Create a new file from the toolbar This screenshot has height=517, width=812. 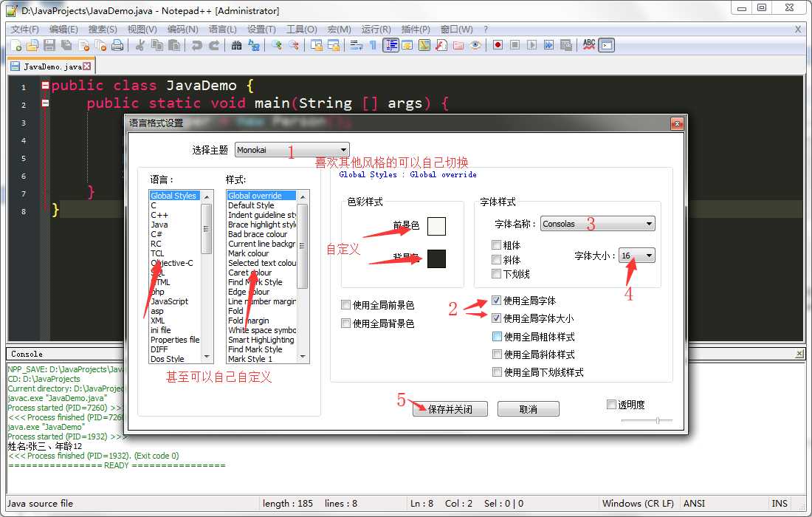(16, 46)
